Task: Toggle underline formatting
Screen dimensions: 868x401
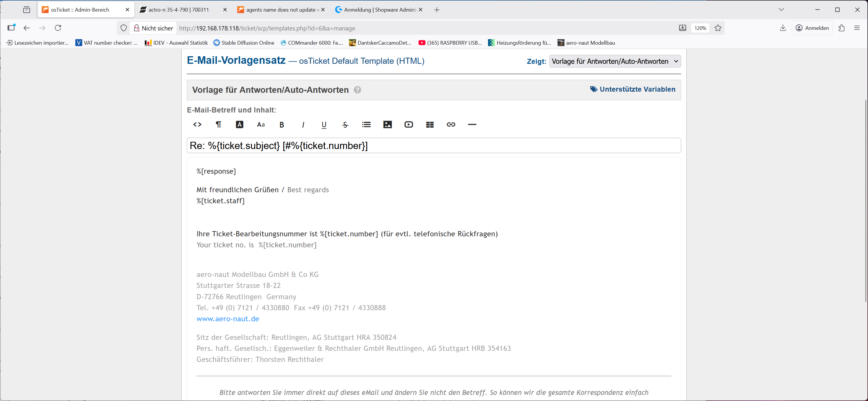Action: click(x=324, y=125)
